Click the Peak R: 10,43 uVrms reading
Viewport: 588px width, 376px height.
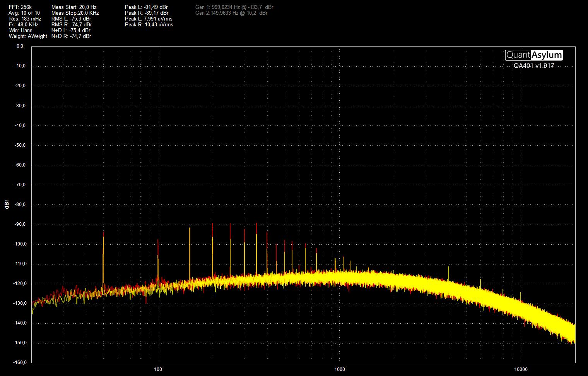coord(149,24)
